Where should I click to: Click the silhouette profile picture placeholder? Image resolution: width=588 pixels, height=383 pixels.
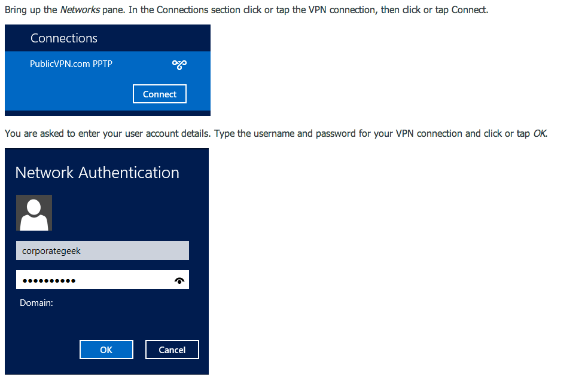tap(34, 212)
